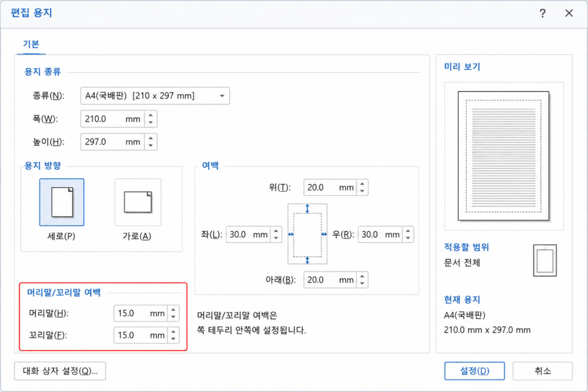Decrease the 꼬리말(F) footer margin
Image resolution: width=588 pixels, height=392 pixels.
click(173, 339)
